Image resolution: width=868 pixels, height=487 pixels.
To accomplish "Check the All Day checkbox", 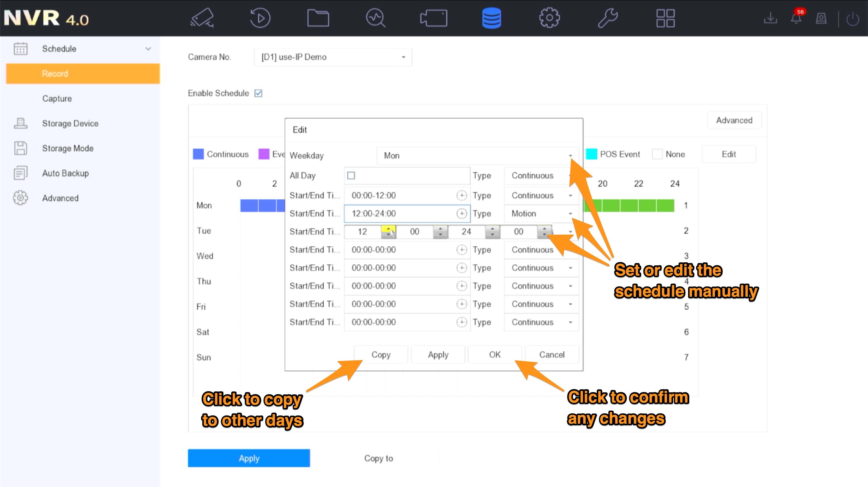I will click(x=351, y=176).
